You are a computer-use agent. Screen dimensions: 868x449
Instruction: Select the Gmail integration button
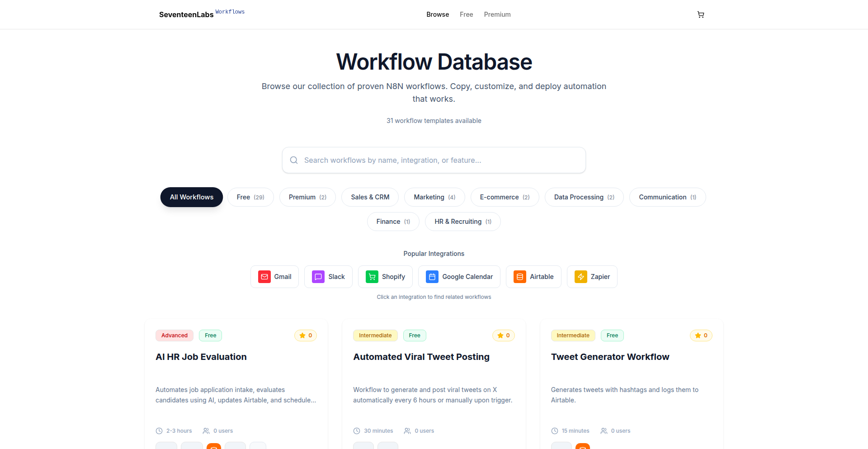[x=275, y=277]
